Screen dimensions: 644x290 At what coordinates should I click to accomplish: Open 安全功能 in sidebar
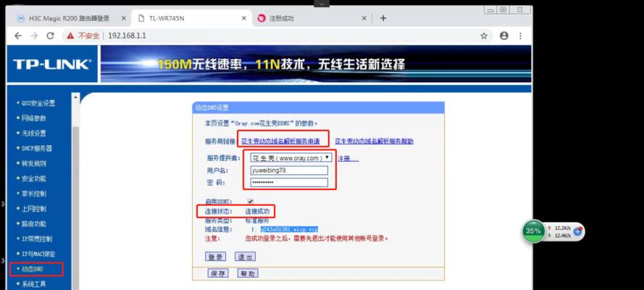(33, 178)
